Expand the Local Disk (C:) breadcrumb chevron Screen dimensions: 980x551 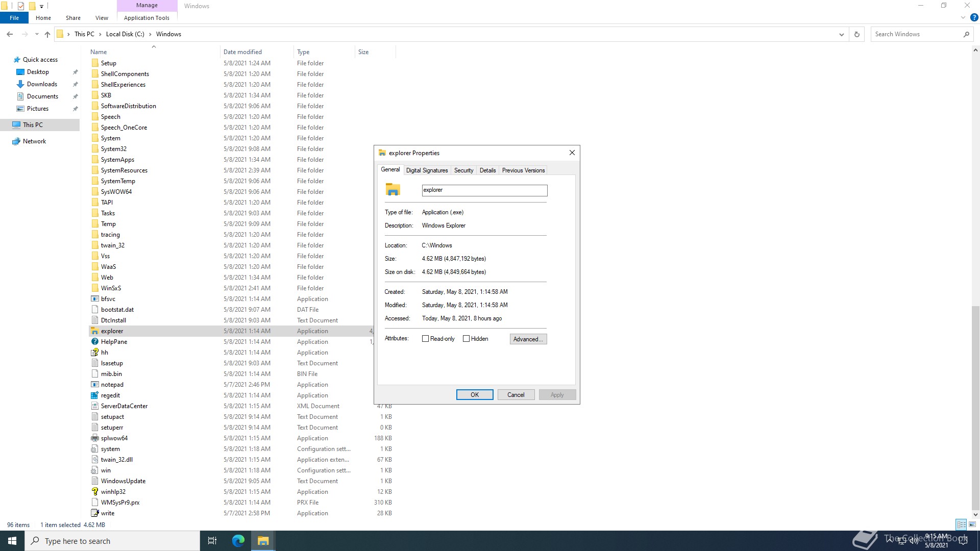(150, 34)
